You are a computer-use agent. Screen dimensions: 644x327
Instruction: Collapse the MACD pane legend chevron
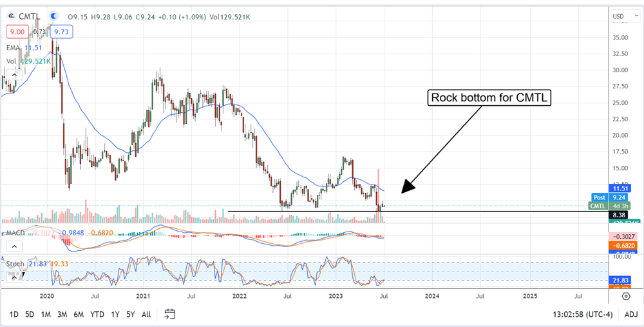pyautogui.click(x=14, y=246)
